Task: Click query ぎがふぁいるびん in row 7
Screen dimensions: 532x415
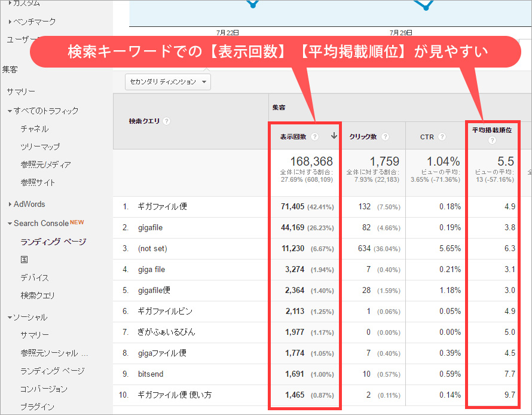Action: tap(166, 332)
